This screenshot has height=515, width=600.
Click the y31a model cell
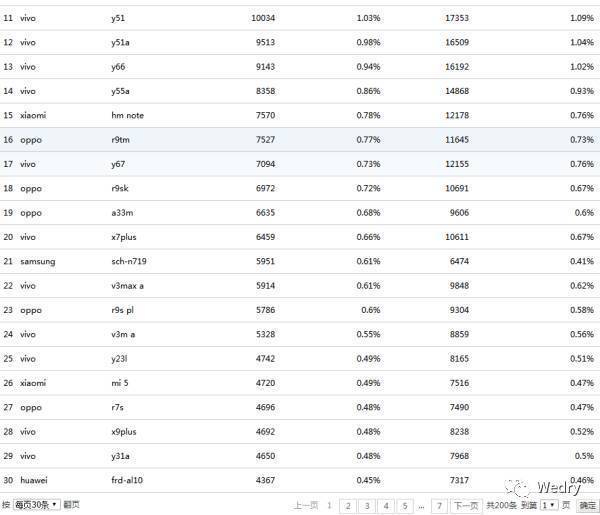pyautogui.click(x=120, y=456)
